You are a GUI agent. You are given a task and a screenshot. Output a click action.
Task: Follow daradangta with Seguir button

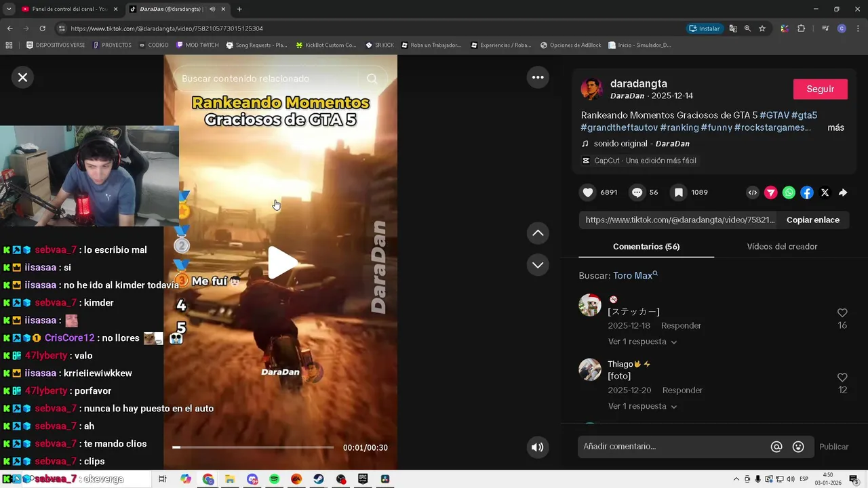point(821,89)
